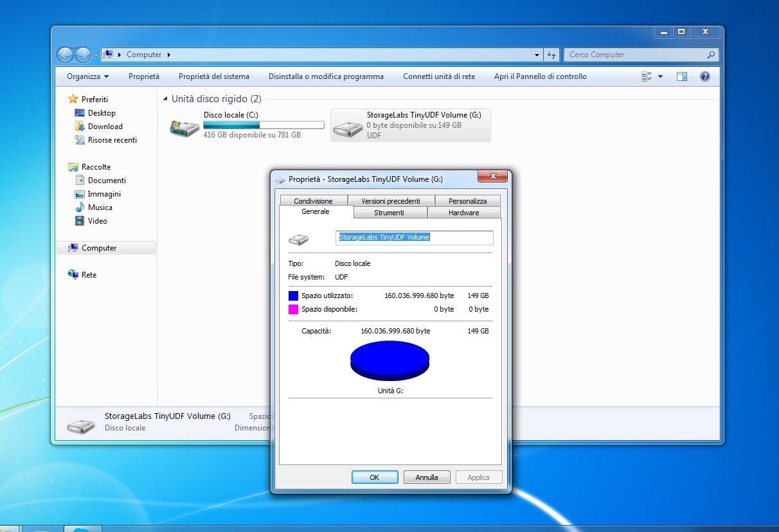
Task: Click the Raccolte libraries icon
Action: point(73,167)
